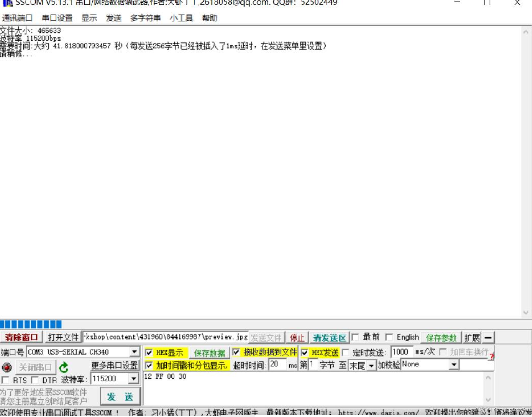Enable the English language checkbox
The height and width of the screenshot is (417, 532).
click(x=389, y=337)
